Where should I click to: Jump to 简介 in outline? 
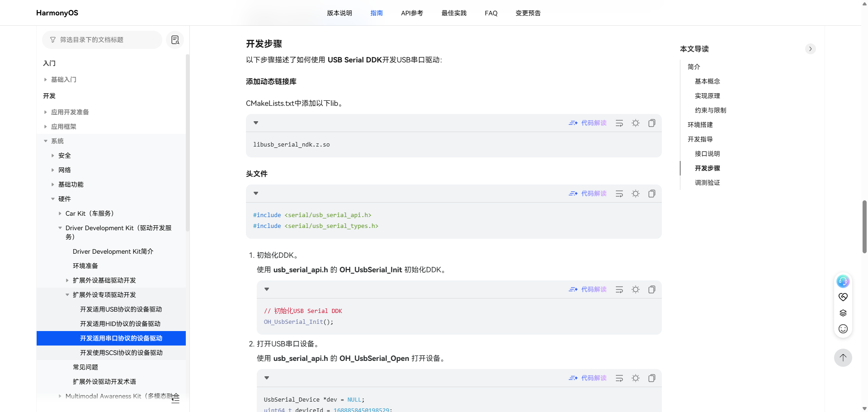pyautogui.click(x=694, y=67)
